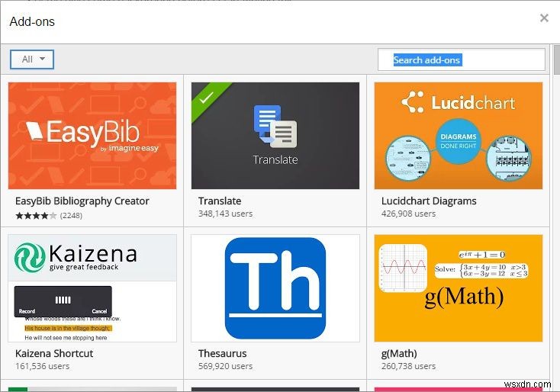
Task: Open EasyBib Bibliography Creator title link
Action: click(82, 201)
